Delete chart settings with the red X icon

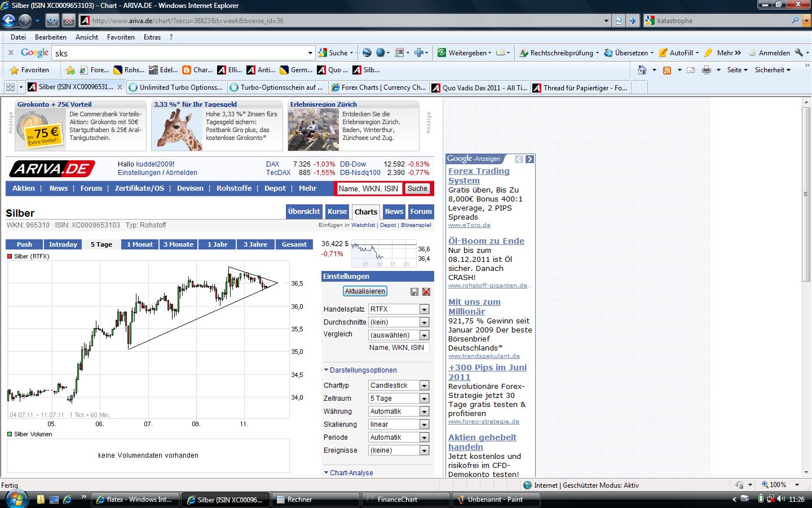(x=426, y=291)
